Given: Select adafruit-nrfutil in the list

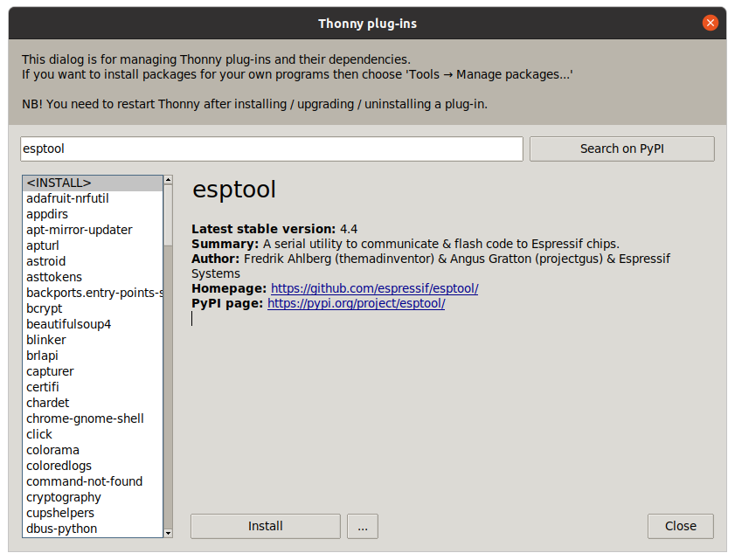Looking at the screenshot, I should pos(93,198).
